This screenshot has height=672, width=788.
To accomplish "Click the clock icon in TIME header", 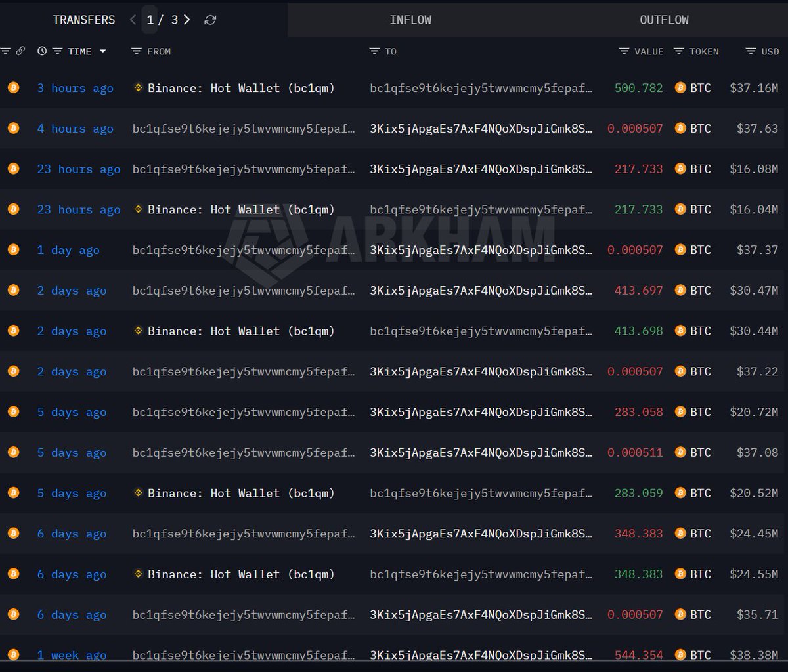I will [42, 51].
